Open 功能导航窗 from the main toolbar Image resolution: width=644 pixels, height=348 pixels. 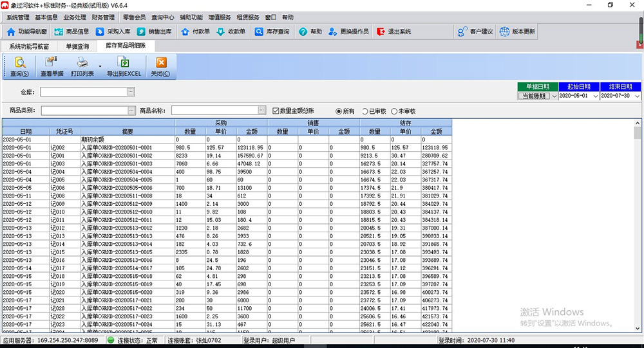click(x=27, y=32)
